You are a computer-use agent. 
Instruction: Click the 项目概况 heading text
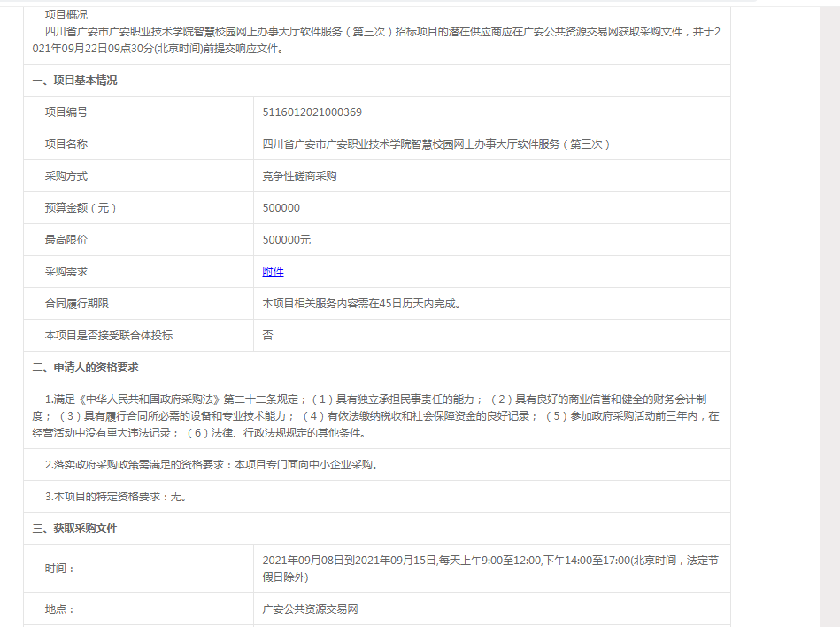(x=66, y=15)
